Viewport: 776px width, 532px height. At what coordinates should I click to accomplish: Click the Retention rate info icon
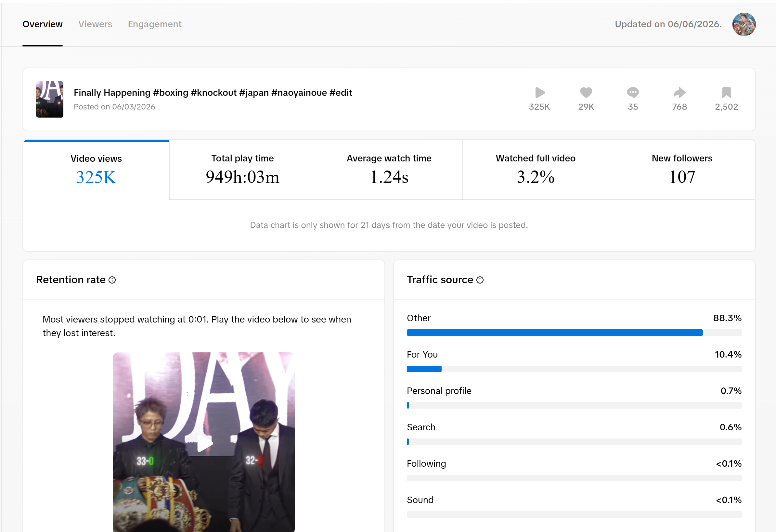pyautogui.click(x=112, y=280)
